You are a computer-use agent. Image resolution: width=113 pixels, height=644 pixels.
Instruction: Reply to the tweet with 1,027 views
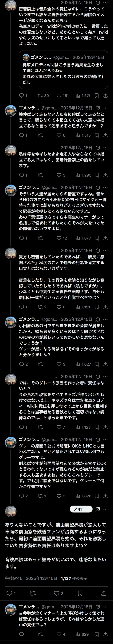[22, 364]
